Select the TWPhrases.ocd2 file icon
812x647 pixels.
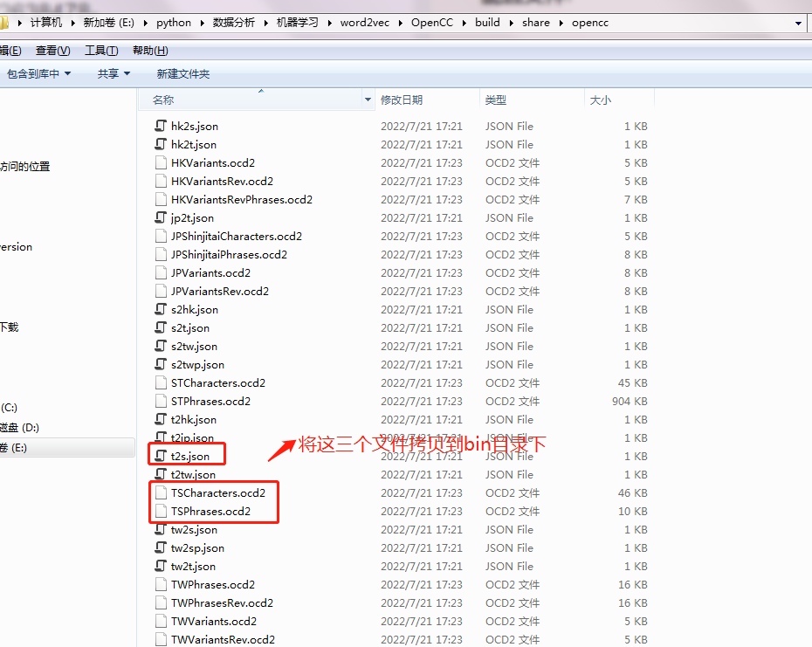click(161, 584)
